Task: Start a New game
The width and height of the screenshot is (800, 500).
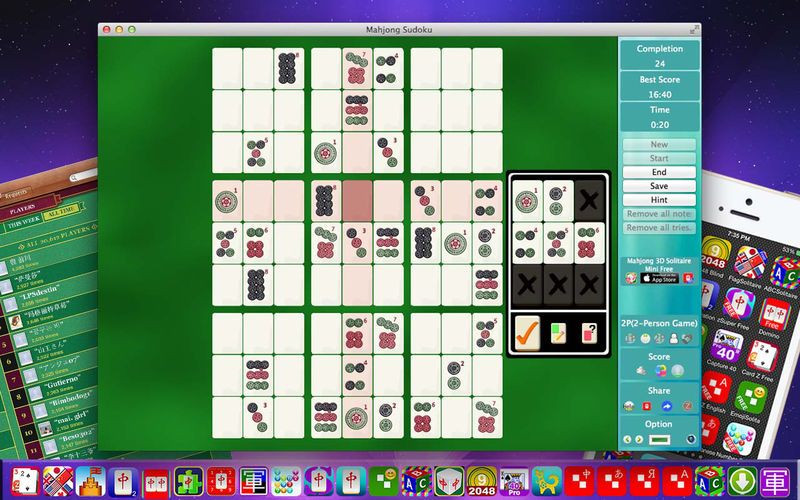Action: [659, 144]
